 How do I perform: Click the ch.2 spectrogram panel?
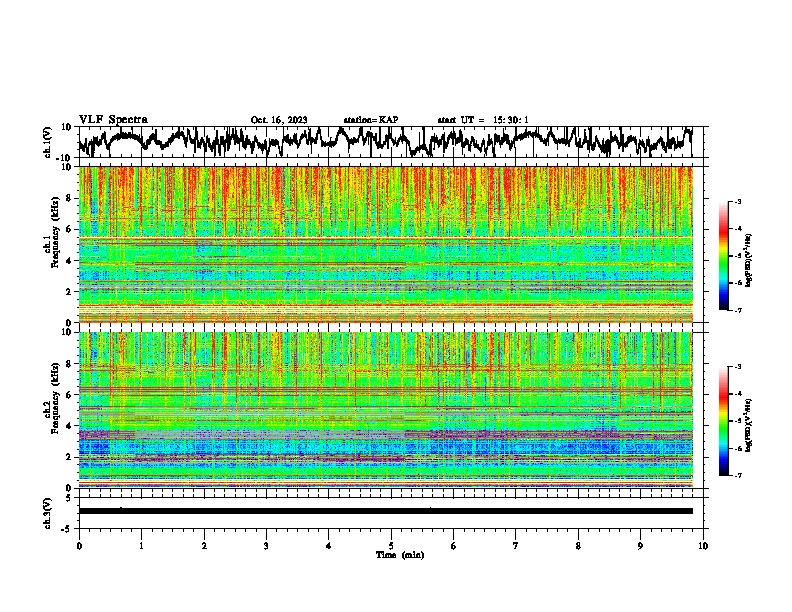386,410
